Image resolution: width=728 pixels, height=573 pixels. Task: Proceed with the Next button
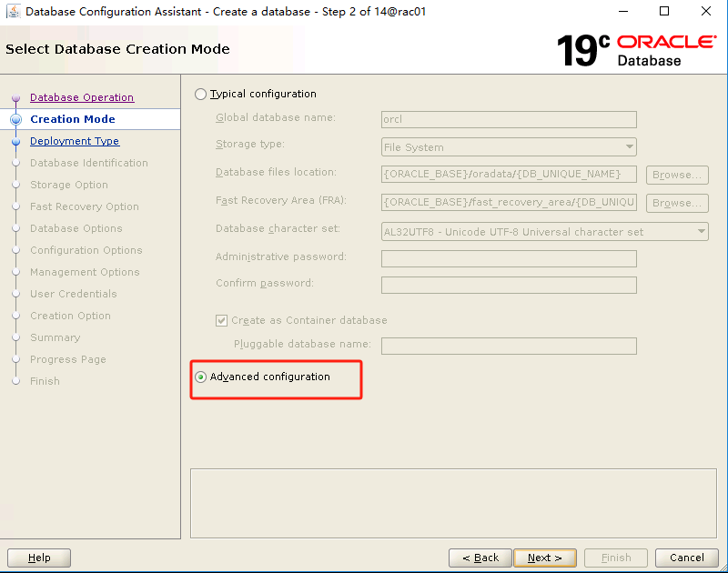point(544,558)
